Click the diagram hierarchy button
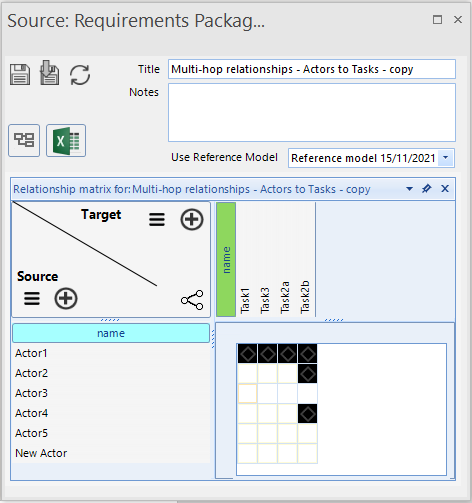This screenshot has height=503, width=472. click(x=24, y=140)
